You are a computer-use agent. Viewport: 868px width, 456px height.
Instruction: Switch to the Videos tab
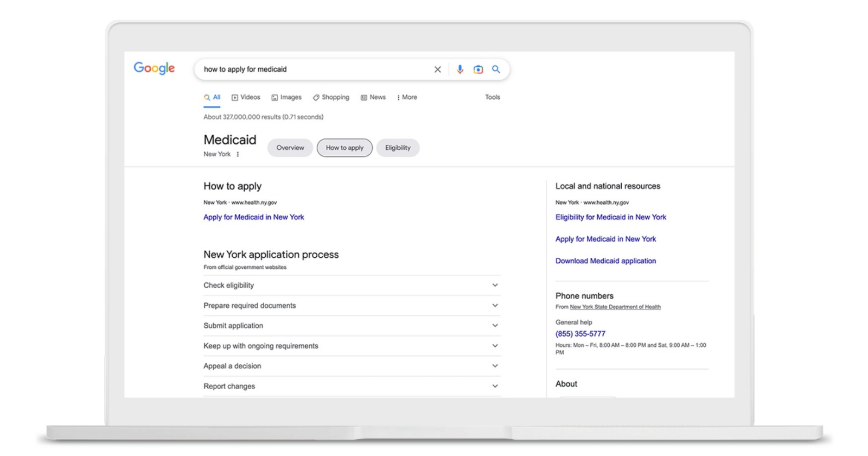coord(246,97)
